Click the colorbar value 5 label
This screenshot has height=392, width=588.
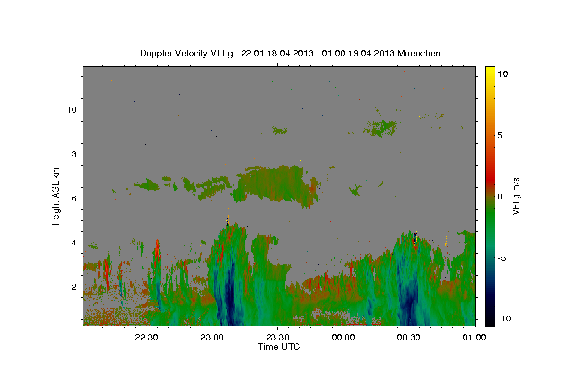tap(500, 135)
